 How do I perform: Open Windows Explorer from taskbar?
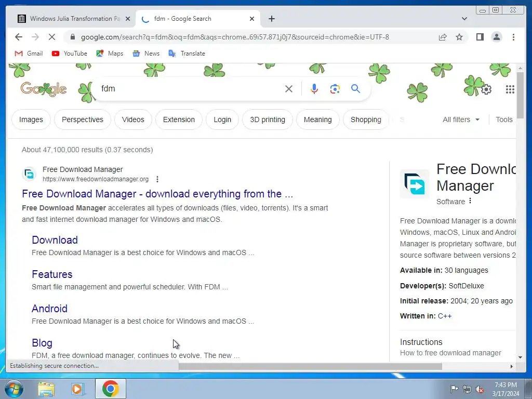click(x=46, y=389)
